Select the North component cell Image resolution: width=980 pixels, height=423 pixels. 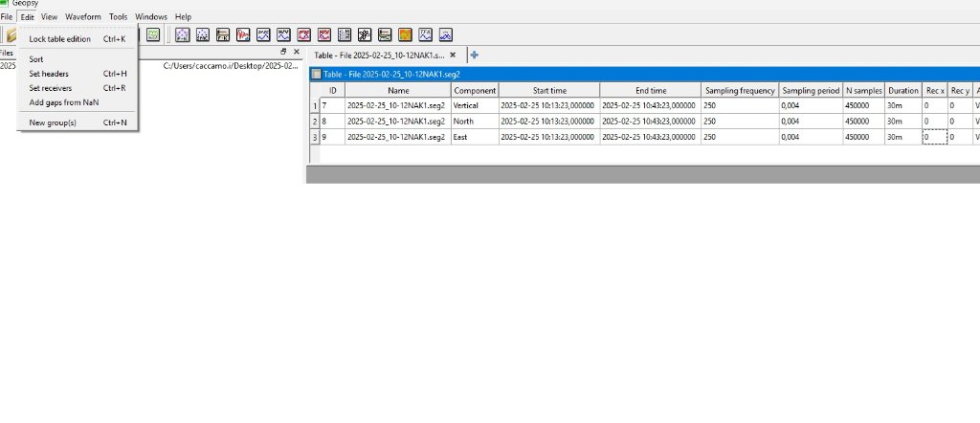pyautogui.click(x=474, y=122)
